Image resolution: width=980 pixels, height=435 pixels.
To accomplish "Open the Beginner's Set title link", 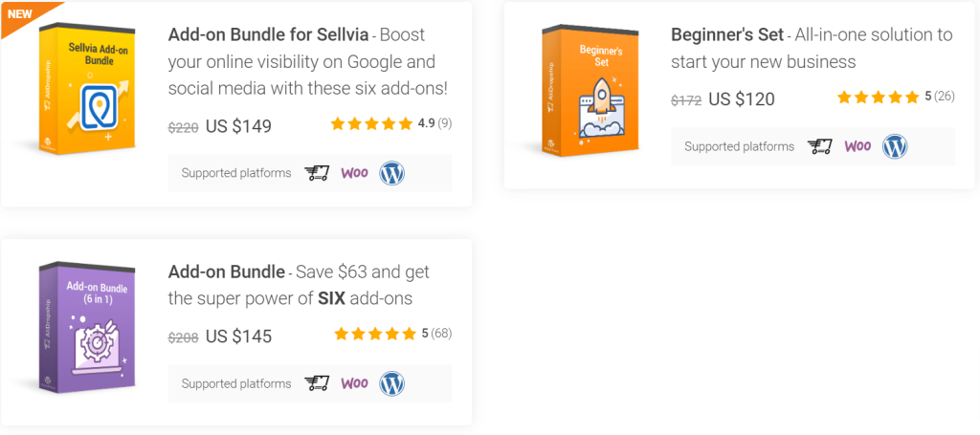I will click(x=727, y=34).
